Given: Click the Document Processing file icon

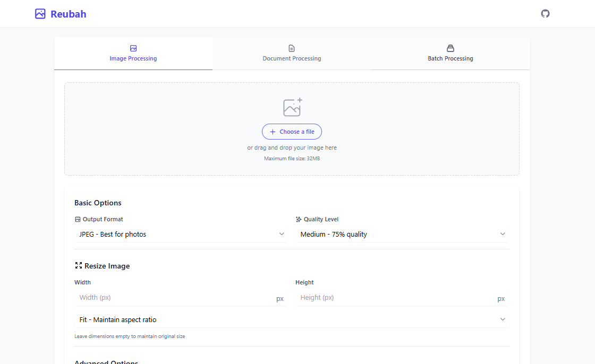Looking at the screenshot, I should pyautogui.click(x=292, y=48).
